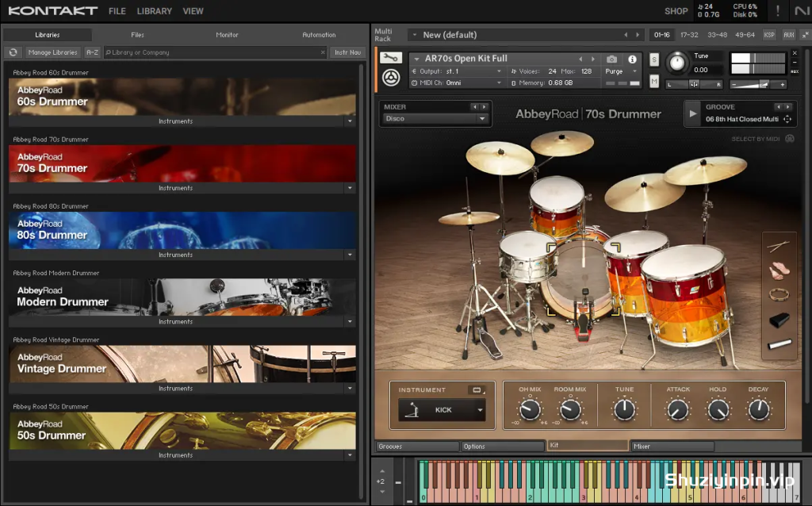812x506 pixels.
Task: Select the tambourine percussion icon
Action: (x=779, y=295)
